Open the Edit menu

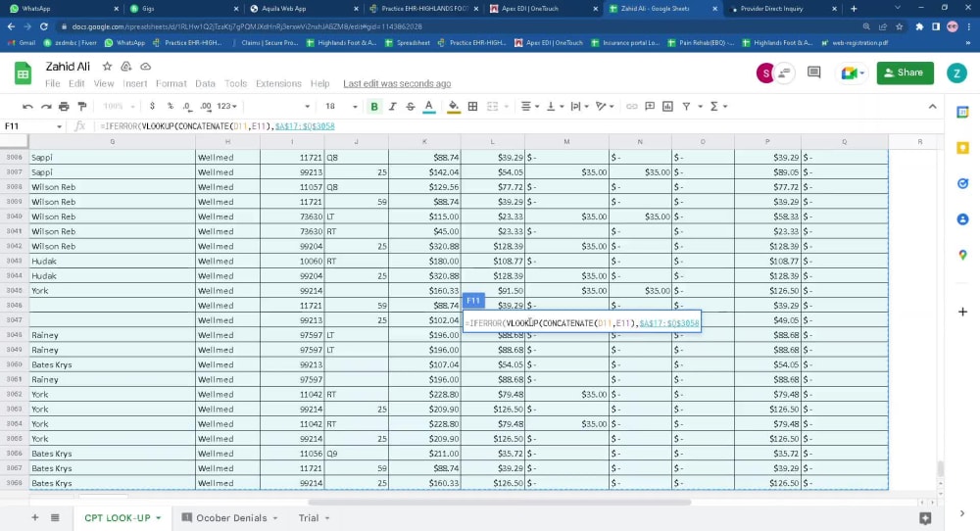click(76, 83)
